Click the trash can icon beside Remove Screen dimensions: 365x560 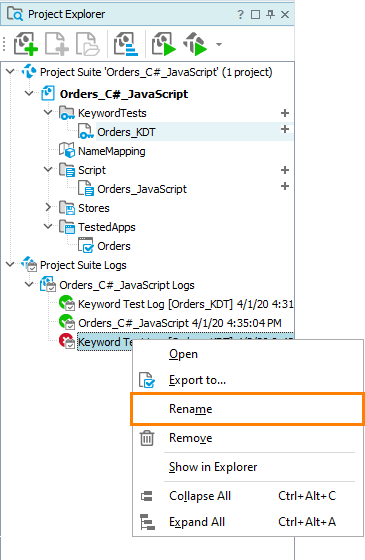click(x=147, y=438)
